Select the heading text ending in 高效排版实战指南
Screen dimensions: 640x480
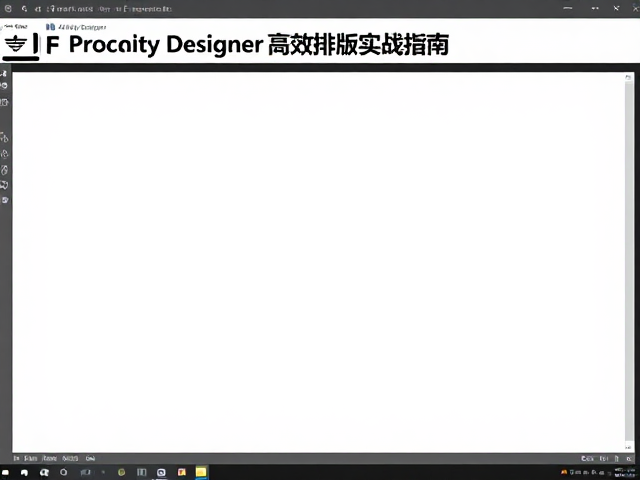(247, 44)
